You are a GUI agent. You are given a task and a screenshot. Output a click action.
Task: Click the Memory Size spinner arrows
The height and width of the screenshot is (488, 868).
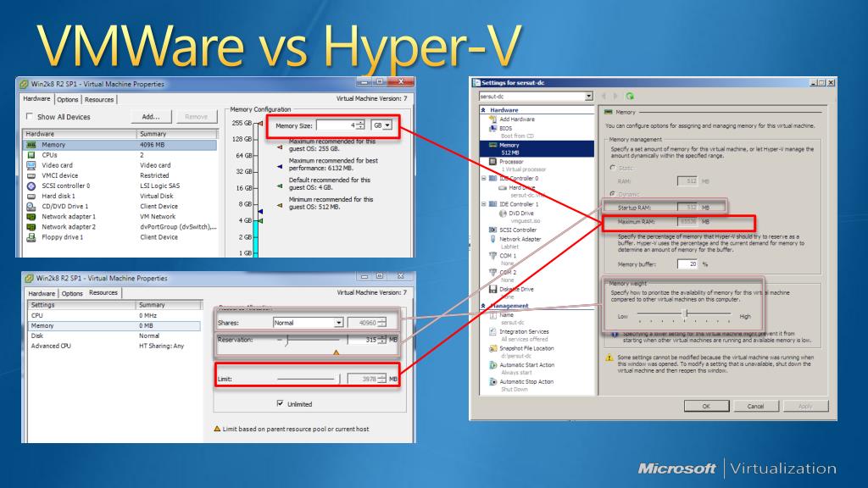[x=360, y=125]
